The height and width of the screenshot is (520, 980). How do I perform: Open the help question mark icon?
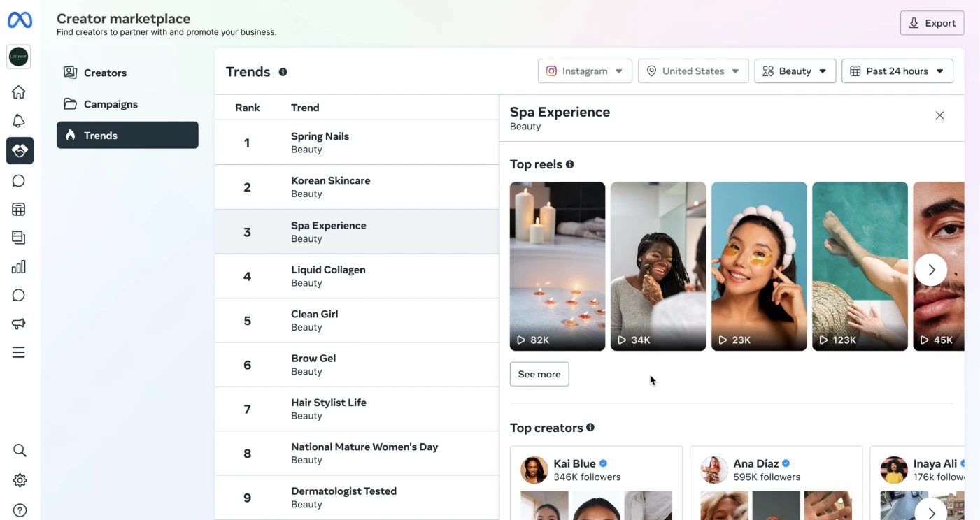coord(20,510)
